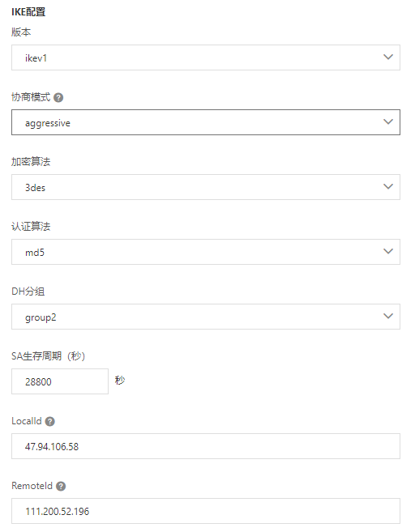The width and height of the screenshot is (415, 532).
Task: Open 加密算法 3des selection box
Action: point(206,187)
